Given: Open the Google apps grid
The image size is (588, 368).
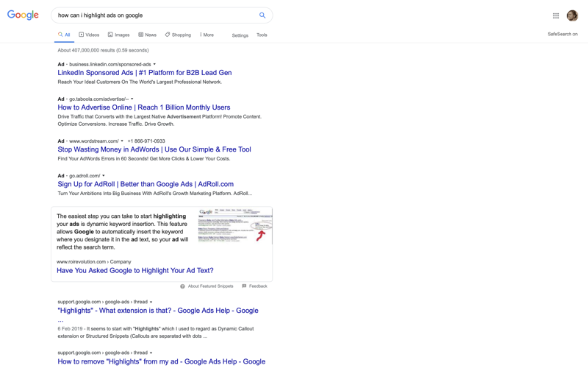Looking at the screenshot, I should click(x=556, y=15).
